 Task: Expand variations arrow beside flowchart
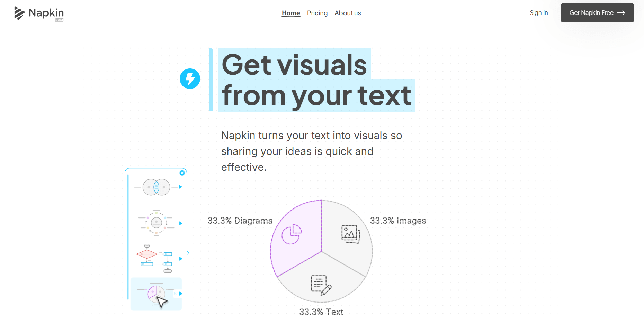coord(180,259)
